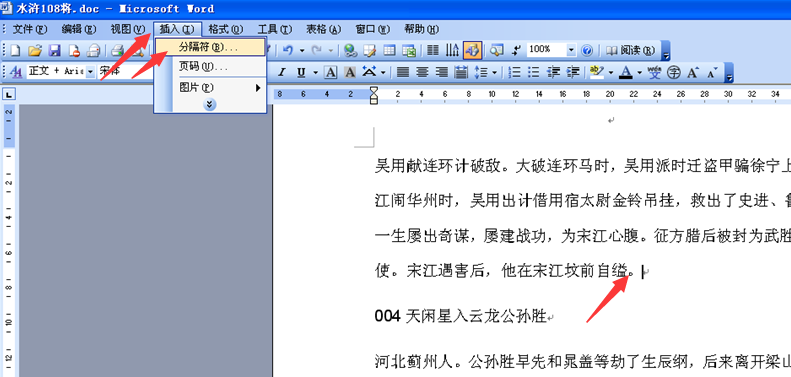Center align the text
This screenshot has height=377, width=791.
click(x=423, y=72)
